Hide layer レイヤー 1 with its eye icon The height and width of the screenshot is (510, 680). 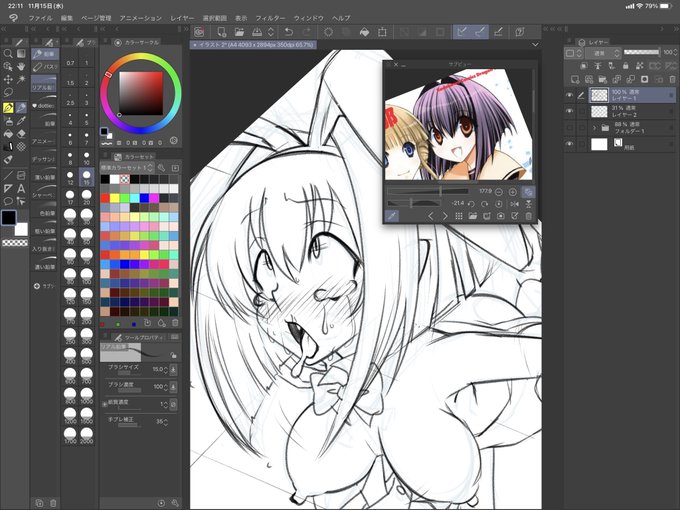click(569, 95)
